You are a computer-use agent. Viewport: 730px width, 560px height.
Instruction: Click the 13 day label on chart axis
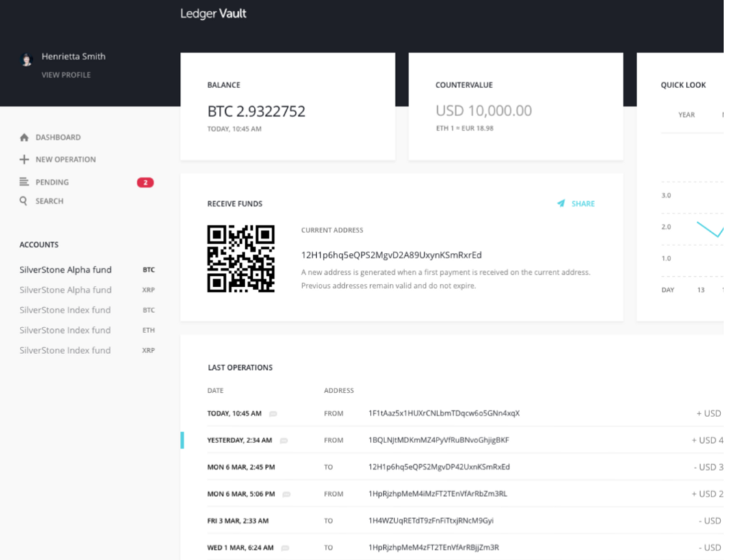pos(701,290)
